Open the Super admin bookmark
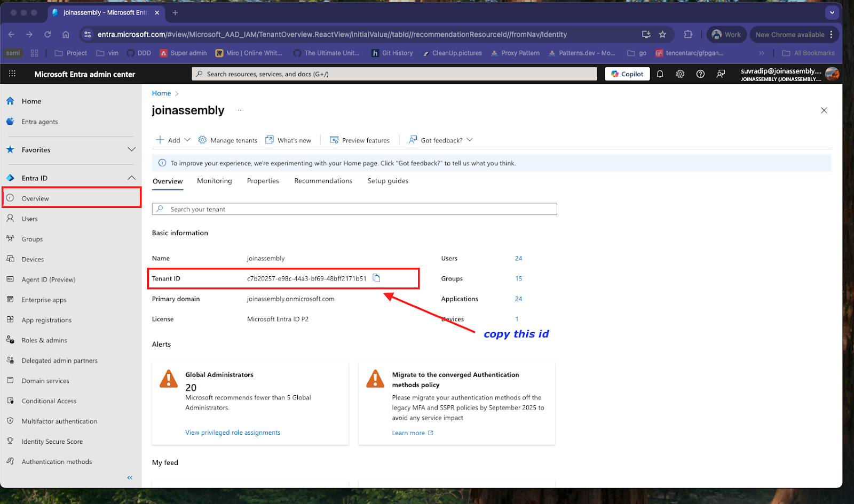854x504 pixels. coord(184,53)
